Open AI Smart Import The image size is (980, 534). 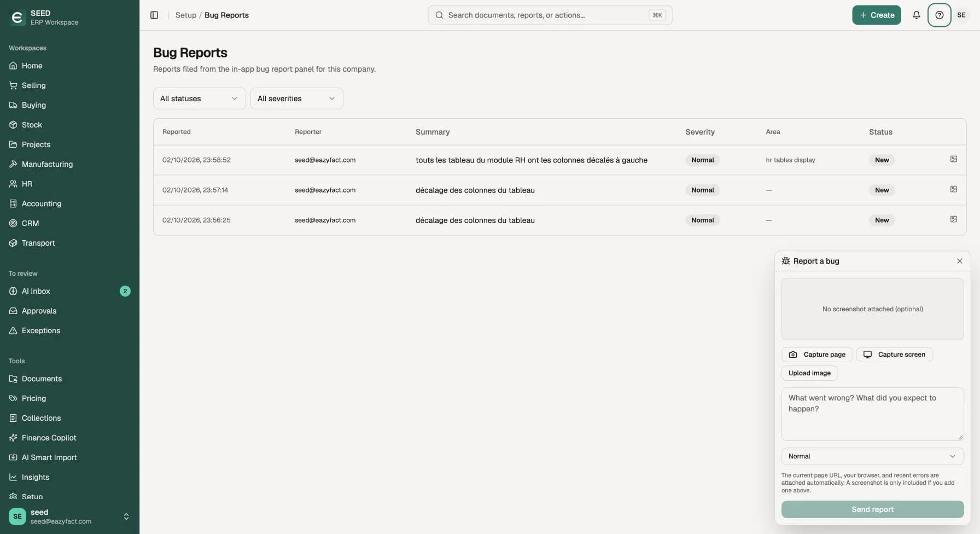[x=69, y=457]
